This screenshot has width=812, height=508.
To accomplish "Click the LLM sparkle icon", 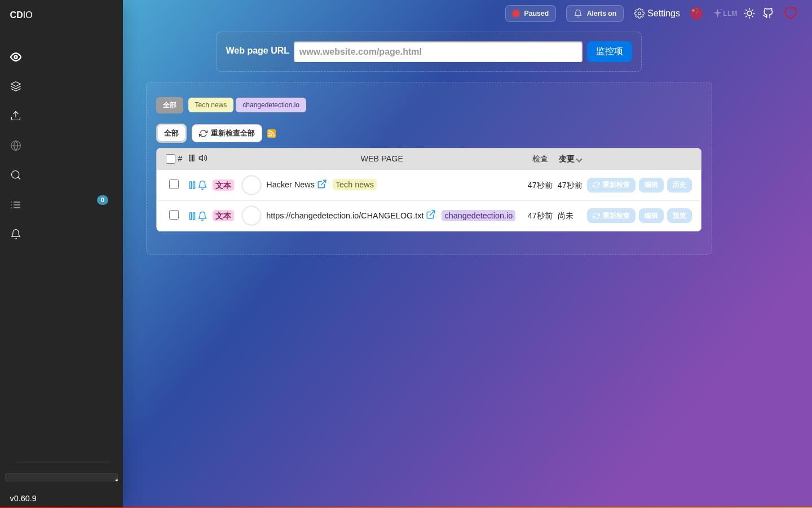I will click(x=725, y=13).
